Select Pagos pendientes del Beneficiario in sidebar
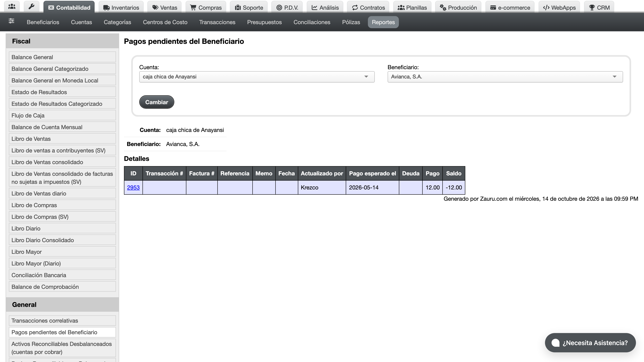 [62, 332]
